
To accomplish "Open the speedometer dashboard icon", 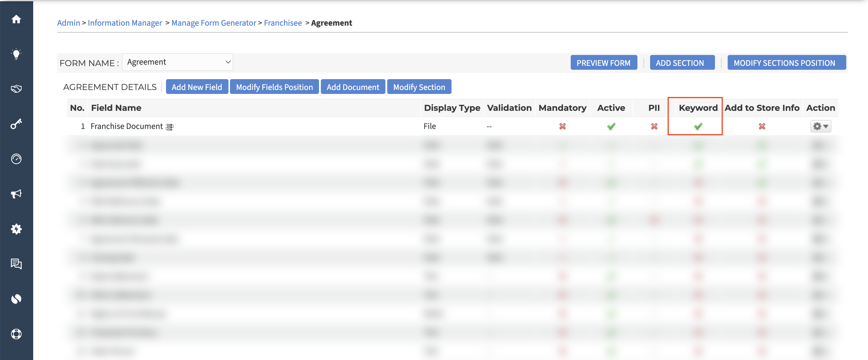I will tap(16, 159).
